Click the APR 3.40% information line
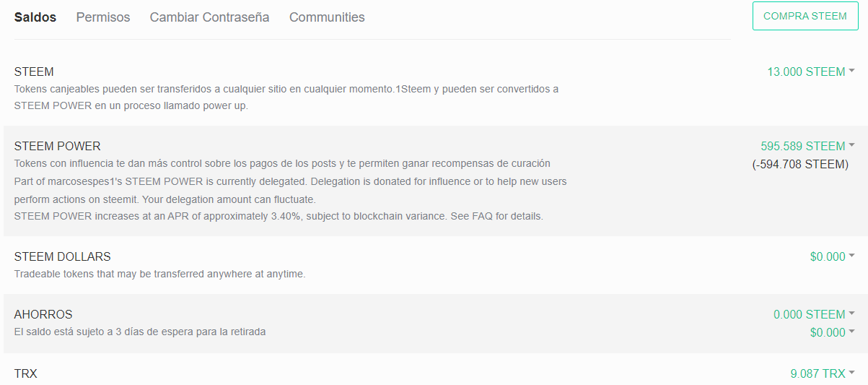The width and height of the screenshot is (868, 385). point(279,216)
